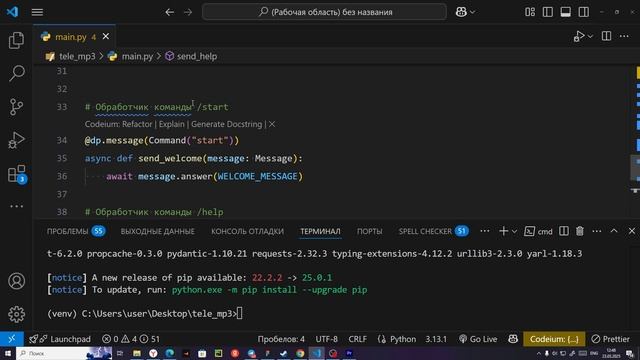Switch to the ТЕРМИНАЛ tab
The height and width of the screenshot is (360, 640).
point(320,231)
